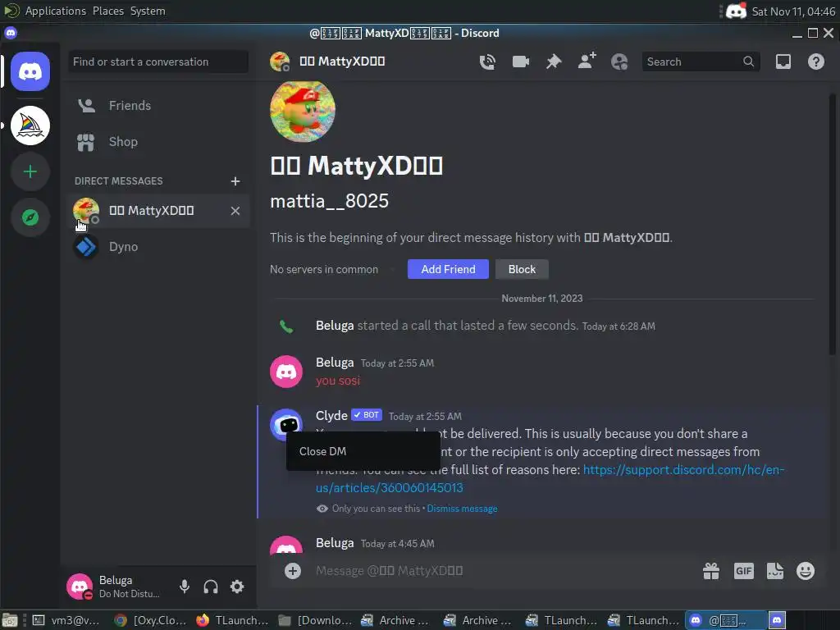Choose Close DM from context menu
Image resolution: width=840 pixels, height=630 pixels.
pyautogui.click(x=363, y=451)
